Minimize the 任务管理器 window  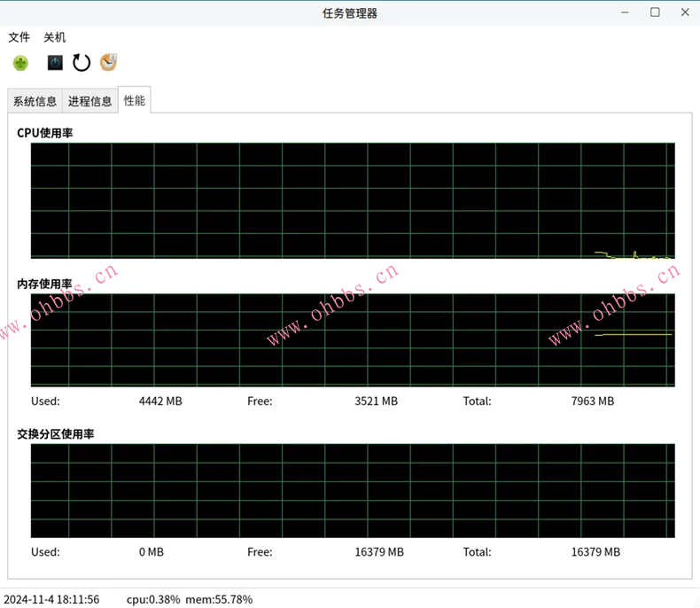[x=625, y=12]
